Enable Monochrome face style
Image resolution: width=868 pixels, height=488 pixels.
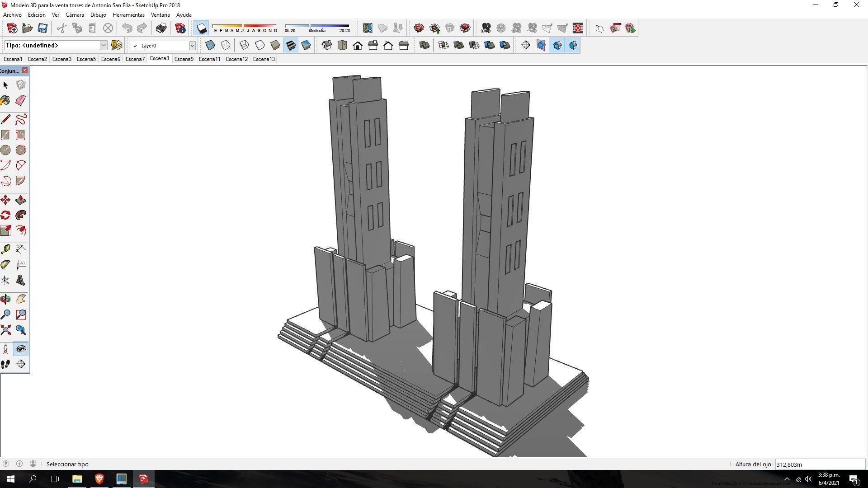tap(306, 45)
